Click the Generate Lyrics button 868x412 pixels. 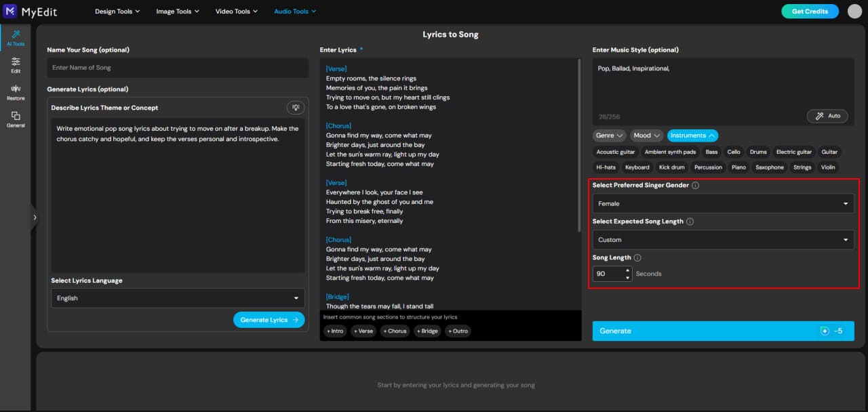pos(269,319)
